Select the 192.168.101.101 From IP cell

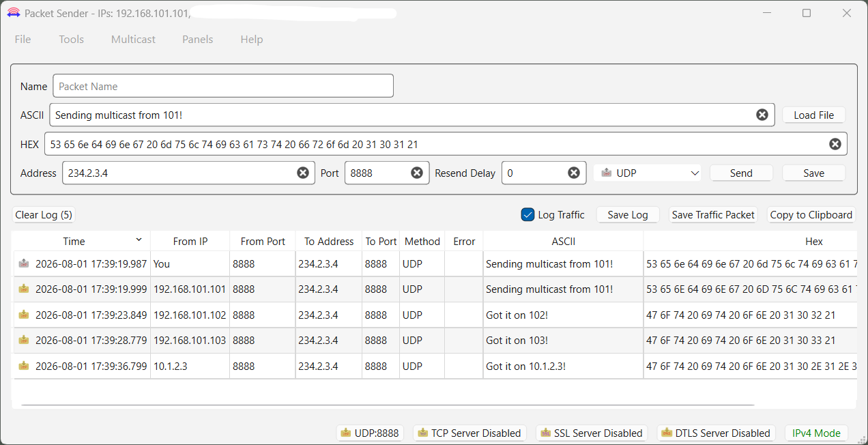(x=190, y=289)
